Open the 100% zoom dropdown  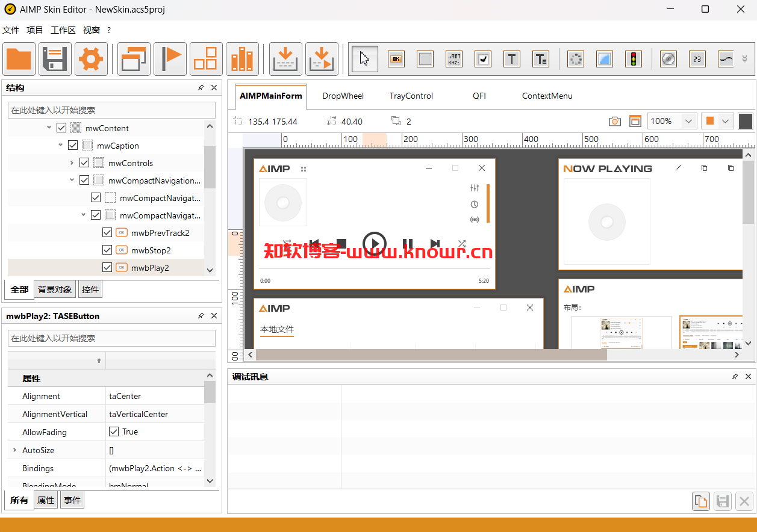(688, 121)
